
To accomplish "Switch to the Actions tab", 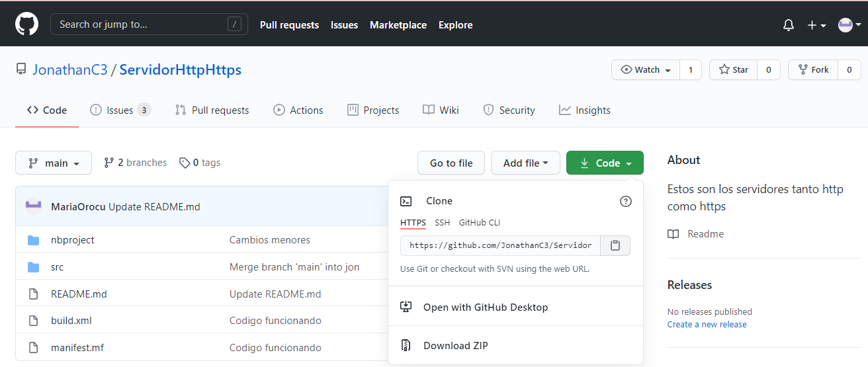I will tap(298, 110).
